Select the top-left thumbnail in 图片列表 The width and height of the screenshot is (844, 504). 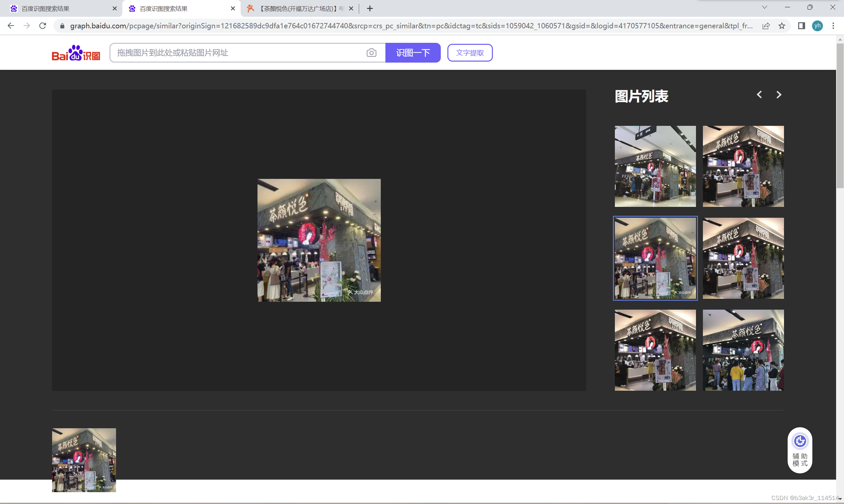pos(655,166)
